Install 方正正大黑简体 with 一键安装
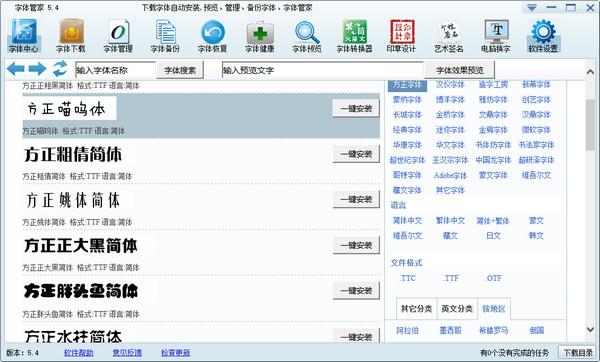The width and height of the screenshot is (600, 362). coord(356,245)
